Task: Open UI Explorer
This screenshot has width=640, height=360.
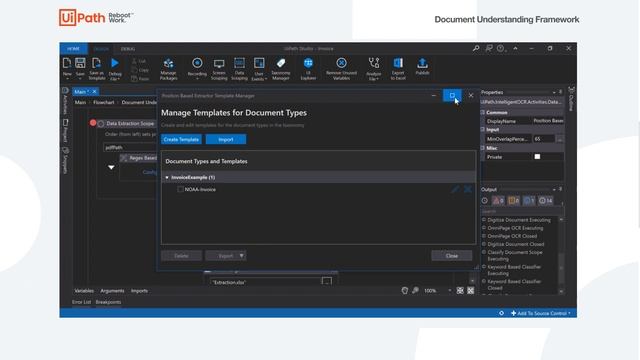Action: tap(308, 68)
